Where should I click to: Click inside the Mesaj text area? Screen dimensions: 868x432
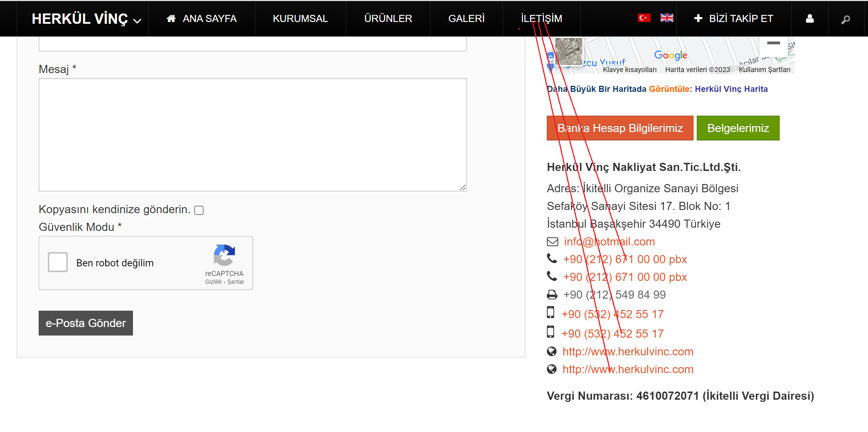(252, 135)
